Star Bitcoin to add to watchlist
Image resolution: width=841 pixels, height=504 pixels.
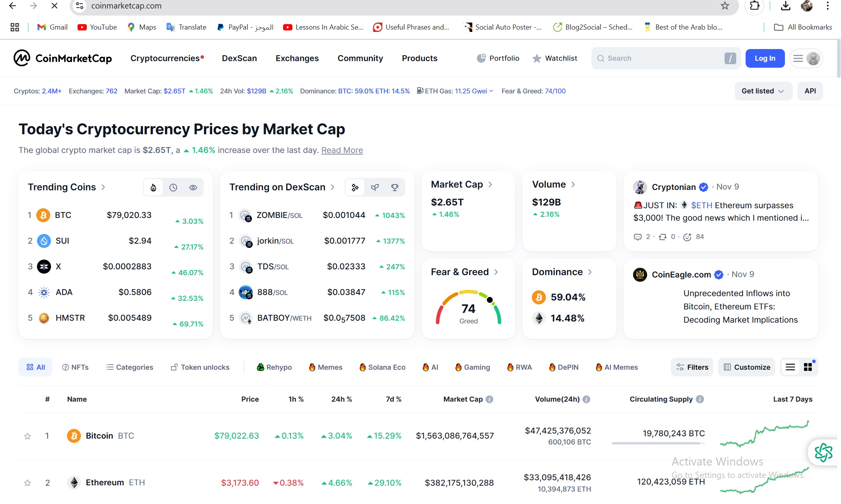(27, 436)
